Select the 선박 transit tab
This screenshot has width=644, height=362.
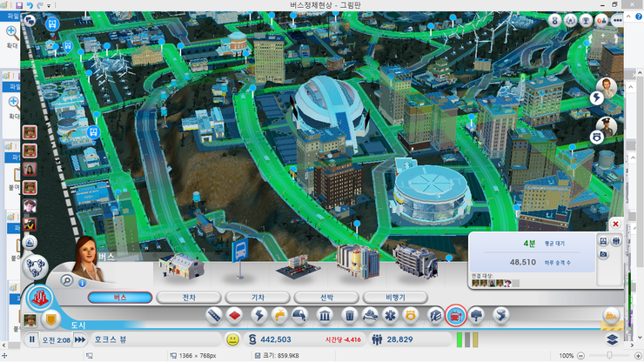pyautogui.click(x=326, y=297)
